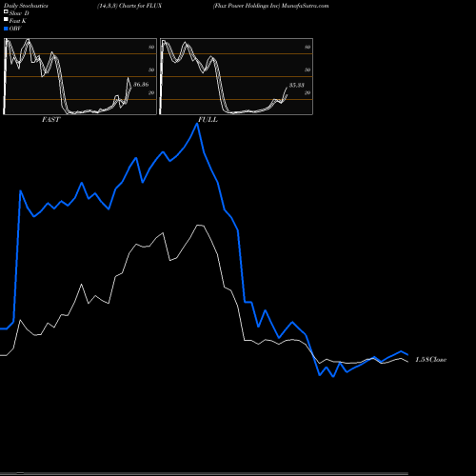Click the '(14,3,3) Charts for FLUX' text

[x=129, y=6]
